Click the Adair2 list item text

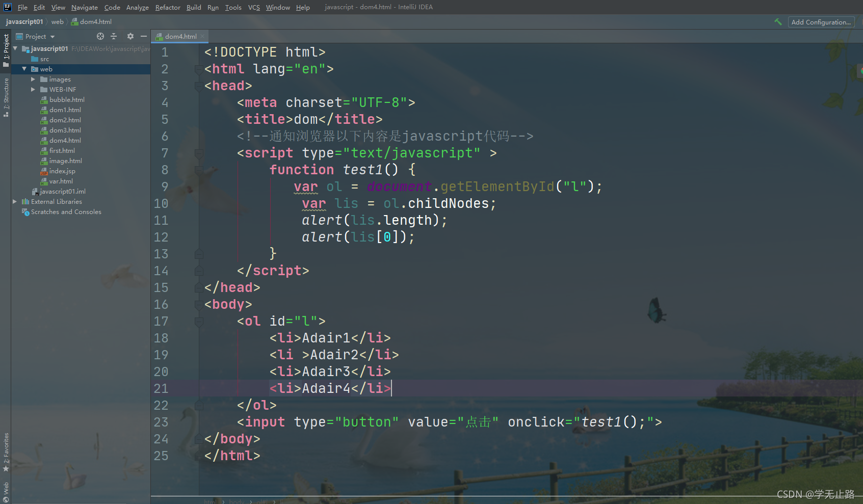334,355
